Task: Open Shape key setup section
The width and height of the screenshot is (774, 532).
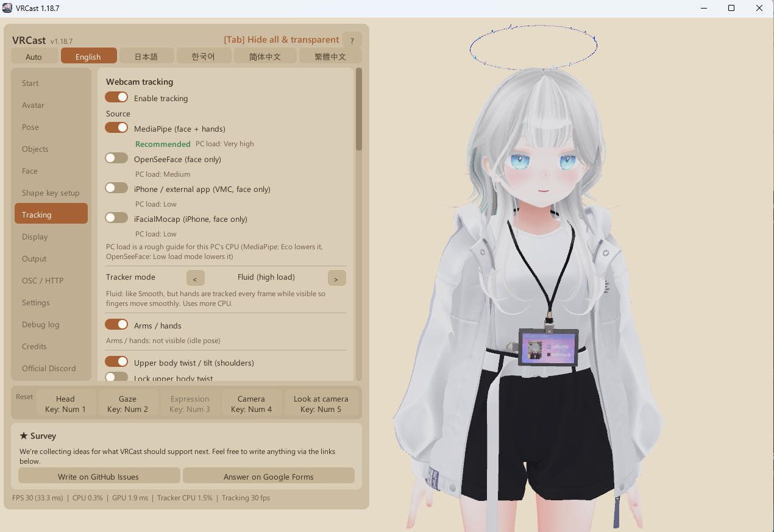Action: [x=51, y=193]
